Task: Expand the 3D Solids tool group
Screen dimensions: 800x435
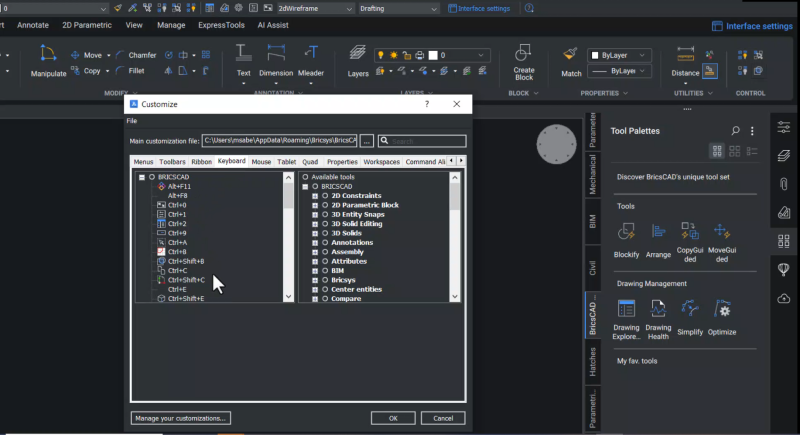Action: 315,233
